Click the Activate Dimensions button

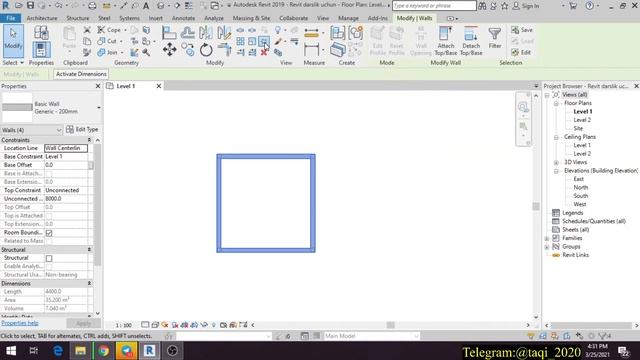(x=81, y=74)
